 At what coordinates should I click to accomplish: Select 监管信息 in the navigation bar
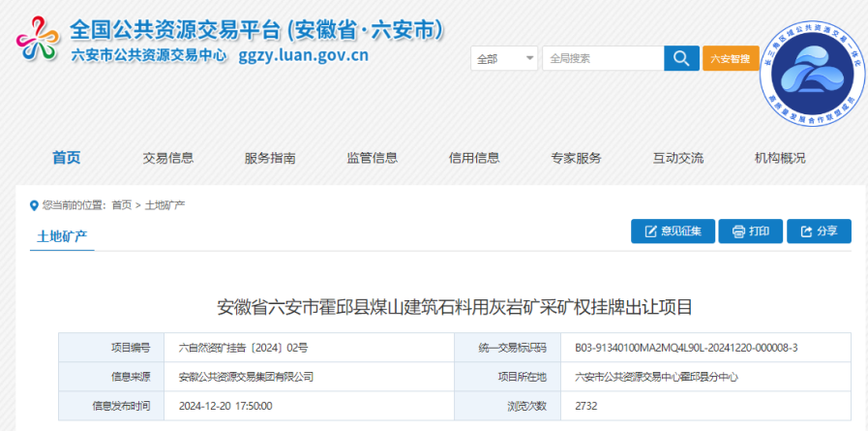[x=373, y=158]
